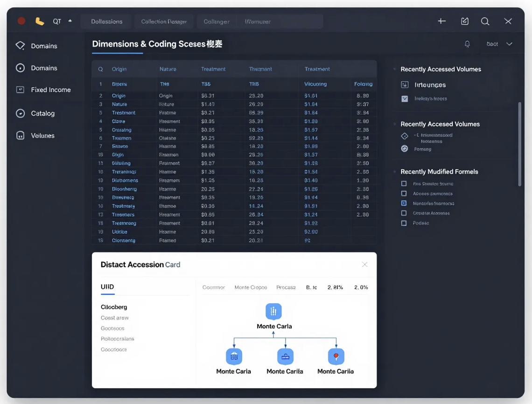
Task: Select the red pin Monte Carila node
Action: (x=336, y=356)
